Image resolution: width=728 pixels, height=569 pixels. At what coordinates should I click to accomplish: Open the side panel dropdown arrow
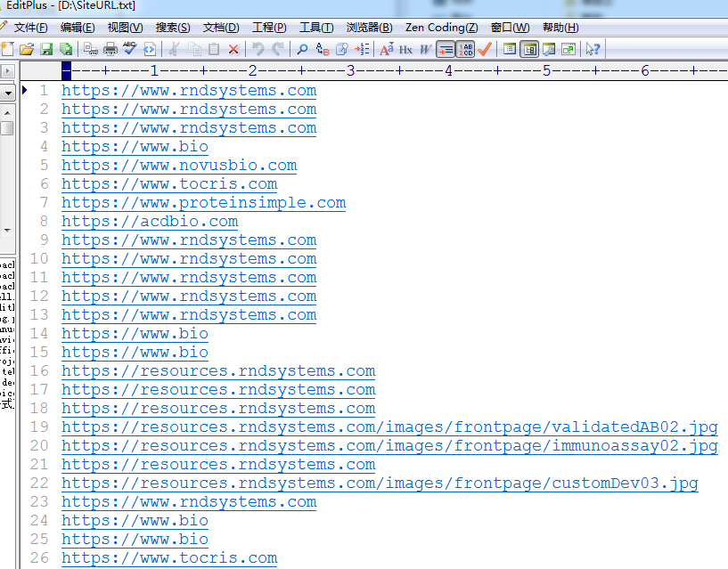7,93
